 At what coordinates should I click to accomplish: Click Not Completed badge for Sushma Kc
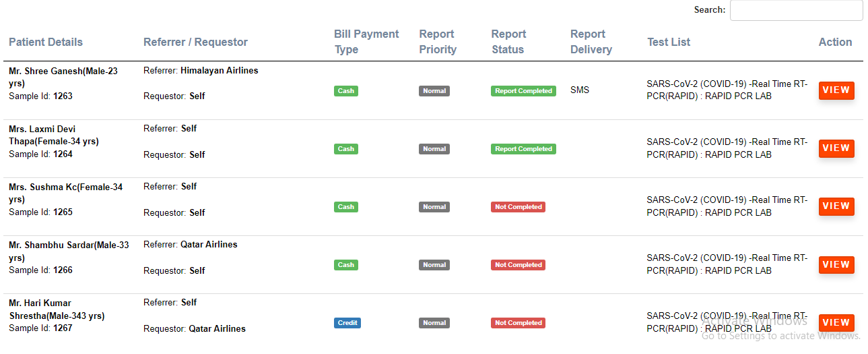tap(518, 207)
